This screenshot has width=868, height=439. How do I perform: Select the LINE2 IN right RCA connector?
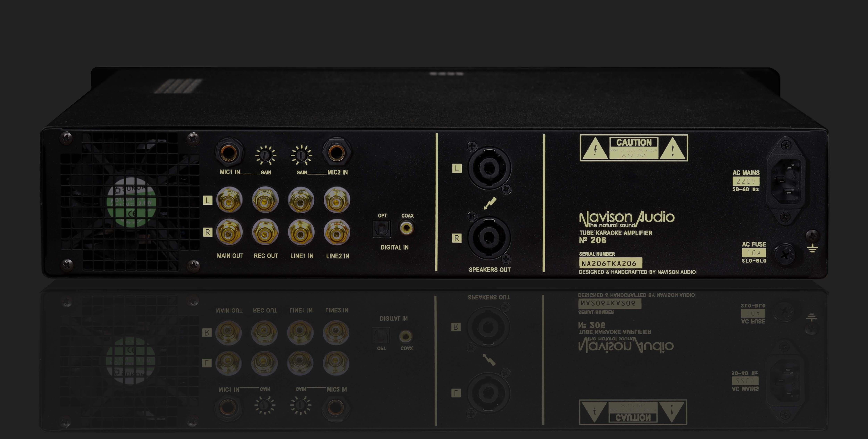coord(337,232)
